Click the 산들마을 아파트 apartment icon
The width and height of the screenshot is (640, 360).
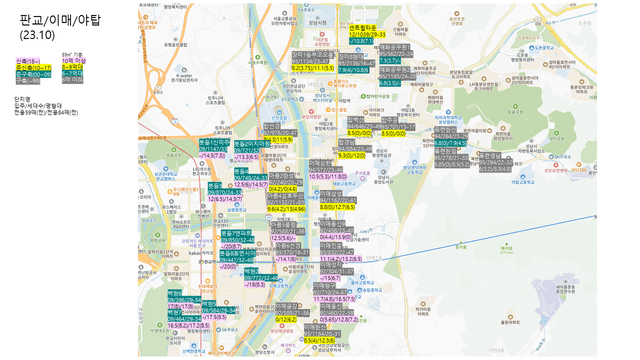click(400, 24)
